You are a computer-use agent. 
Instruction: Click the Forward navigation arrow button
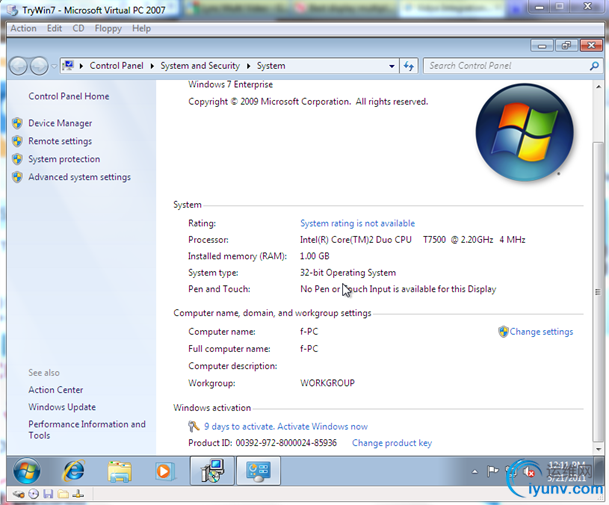click(39, 66)
